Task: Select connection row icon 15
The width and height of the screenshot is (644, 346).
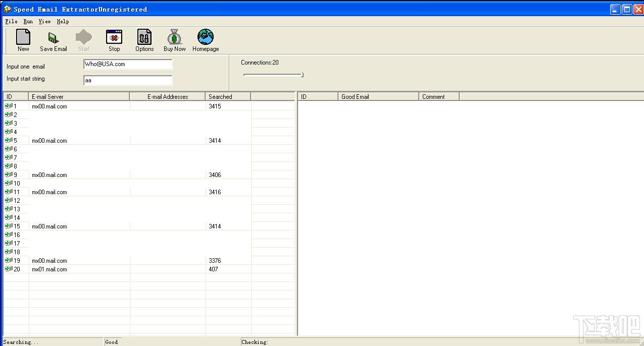Action: click(x=9, y=226)
